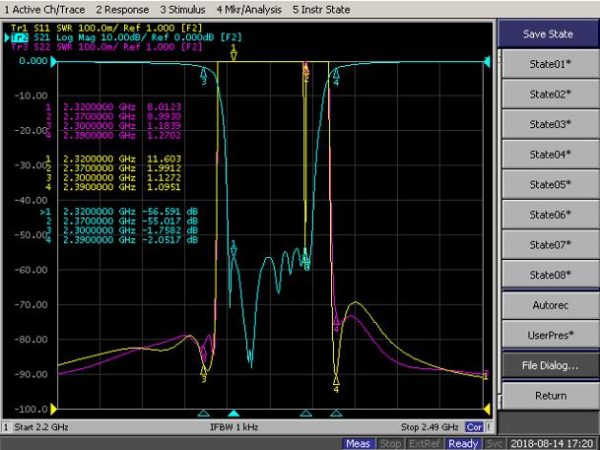Click the yellow reference arrow at -100.0
600x450 pixels.
pos(54,409)
